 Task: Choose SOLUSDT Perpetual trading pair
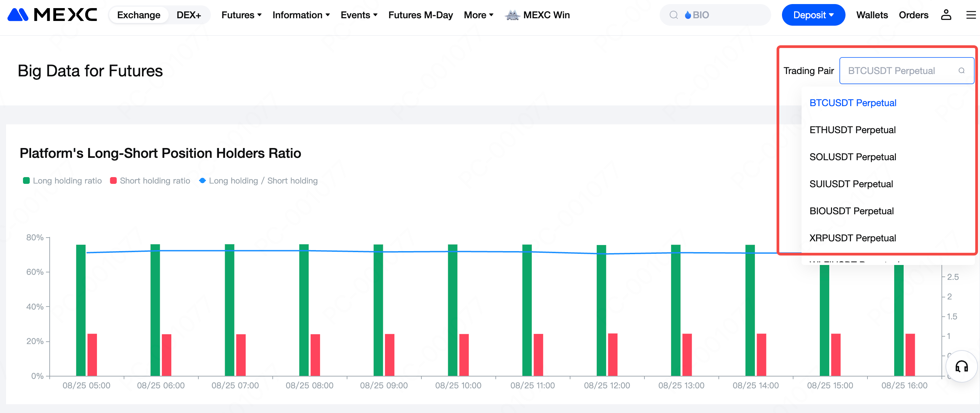click(853, 157)
